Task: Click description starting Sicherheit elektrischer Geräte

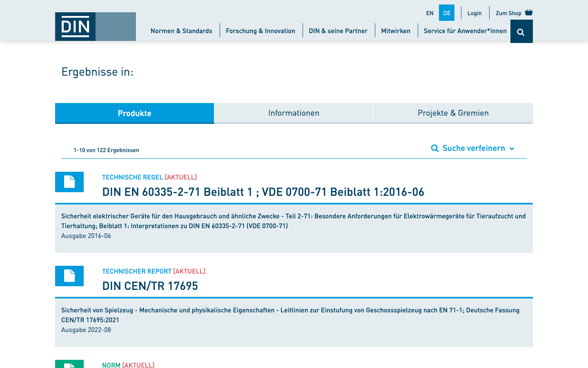Action: [x=294, y=221]
